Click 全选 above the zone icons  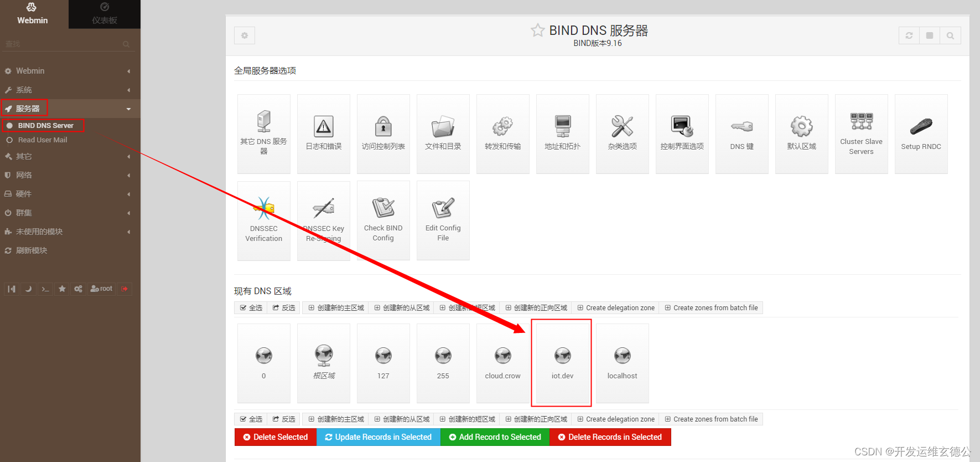tap(251, 307)
